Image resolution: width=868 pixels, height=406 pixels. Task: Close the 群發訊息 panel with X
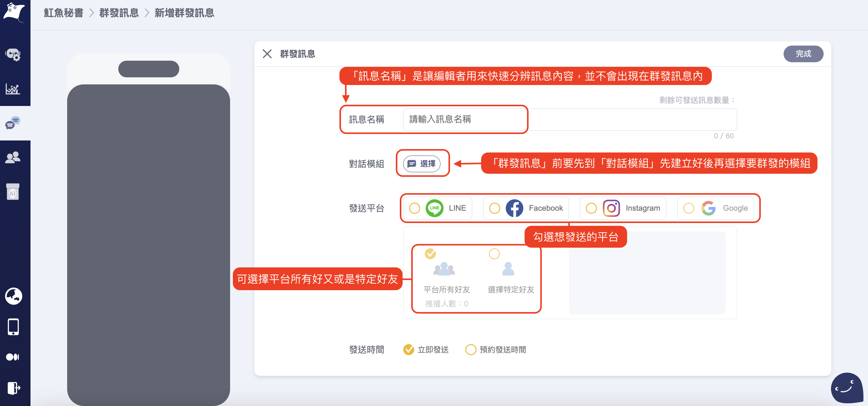click(267, 54)
